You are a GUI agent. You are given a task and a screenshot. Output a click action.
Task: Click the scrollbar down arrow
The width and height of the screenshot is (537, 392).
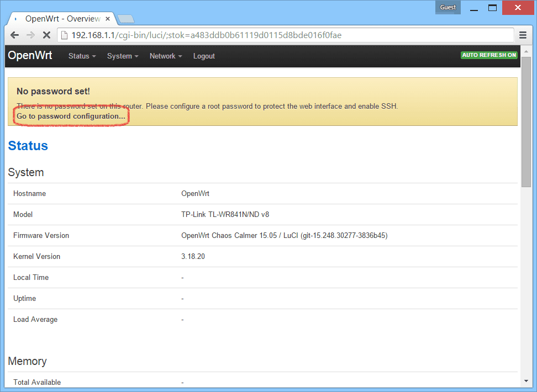[526, 381]
